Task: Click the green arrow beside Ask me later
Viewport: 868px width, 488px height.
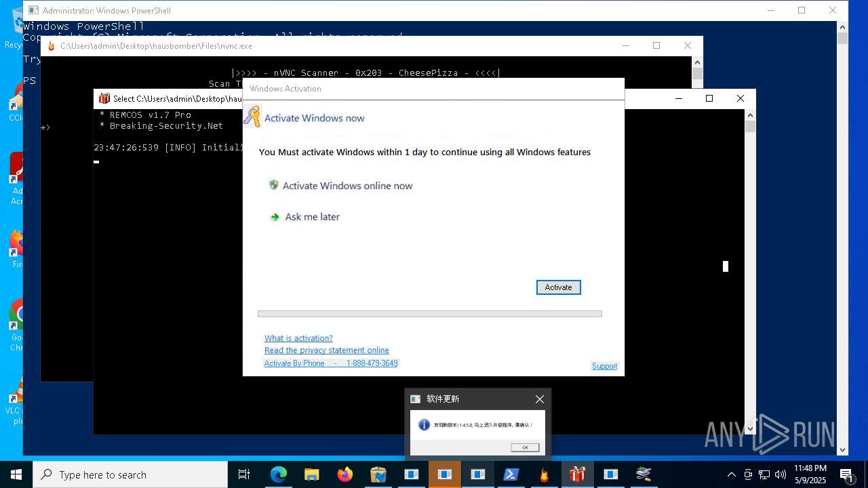Action: [x=275, y=217]
